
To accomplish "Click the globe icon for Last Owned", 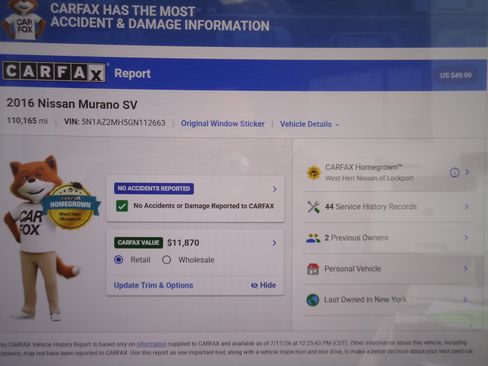I will point(313,300).
